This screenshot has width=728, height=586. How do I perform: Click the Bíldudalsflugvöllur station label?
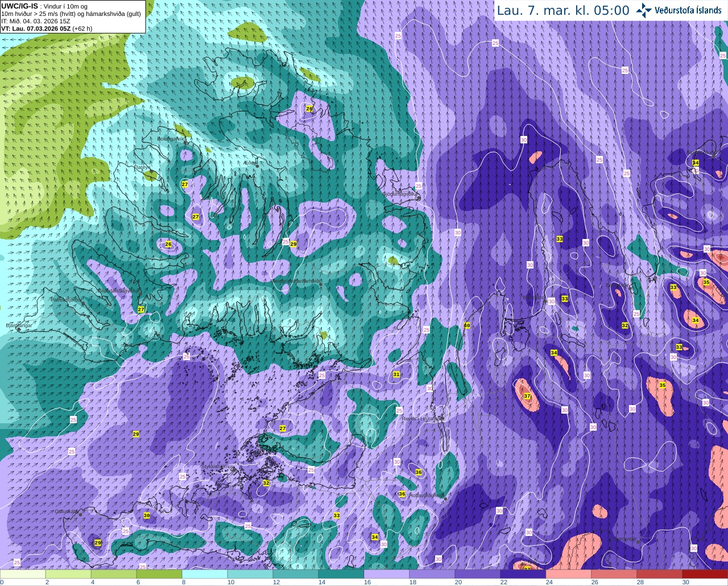point(118,290)
